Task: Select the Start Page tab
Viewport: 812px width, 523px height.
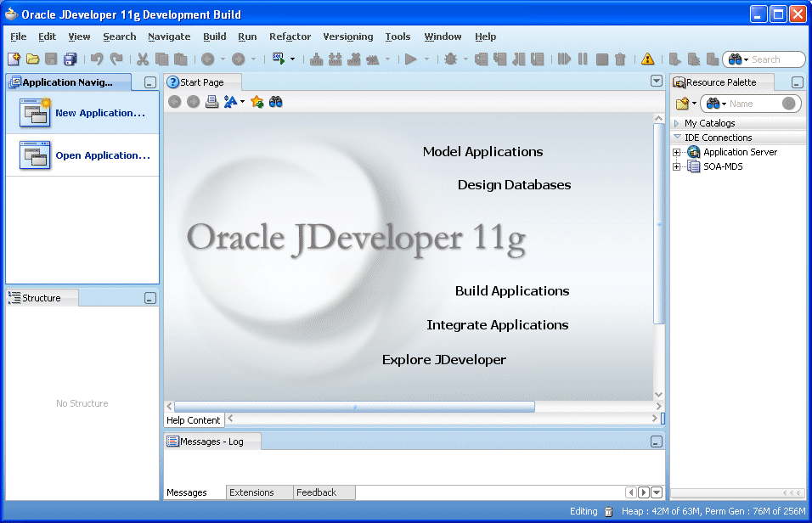Action: click(x=202, y=82)
